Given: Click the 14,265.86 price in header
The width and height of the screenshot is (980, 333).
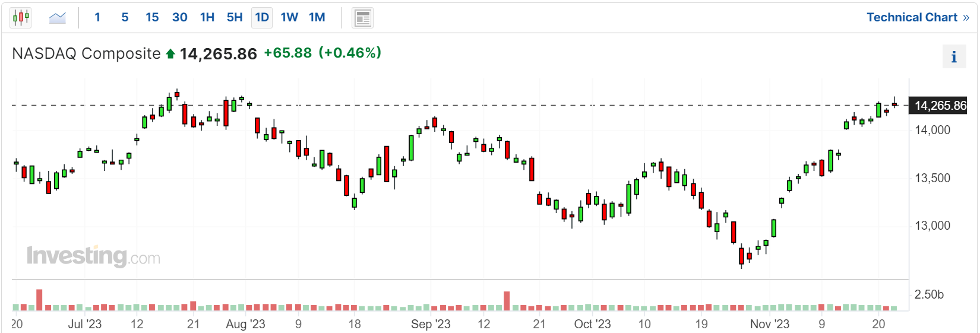Looking at the screenshot, I should coord(219,54).
